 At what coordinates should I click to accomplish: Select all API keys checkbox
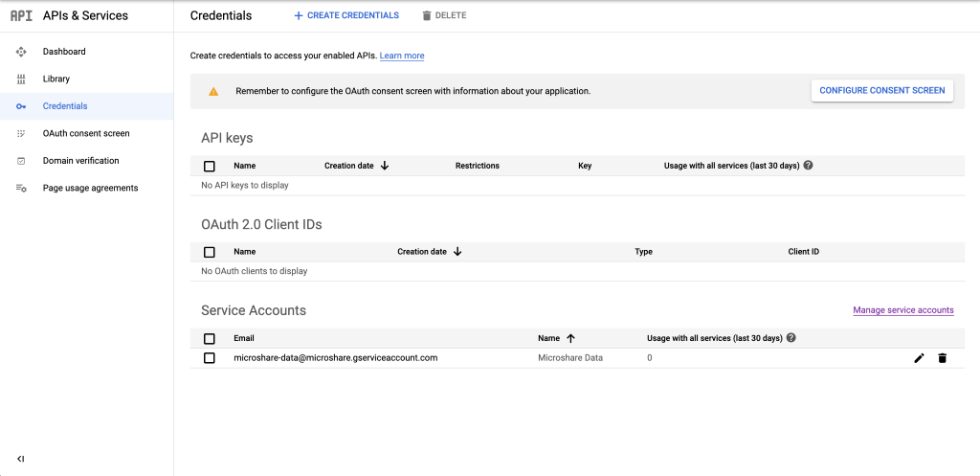210,166
